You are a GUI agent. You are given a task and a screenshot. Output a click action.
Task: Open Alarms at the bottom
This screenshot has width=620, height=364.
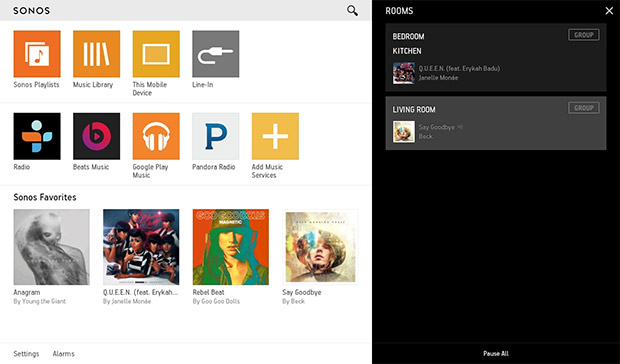(64, 354)
